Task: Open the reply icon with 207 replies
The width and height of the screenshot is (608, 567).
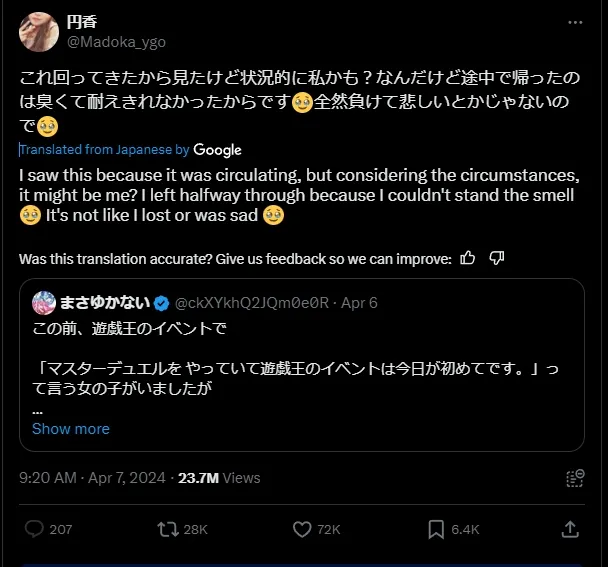Action: (x=34, y=529)
